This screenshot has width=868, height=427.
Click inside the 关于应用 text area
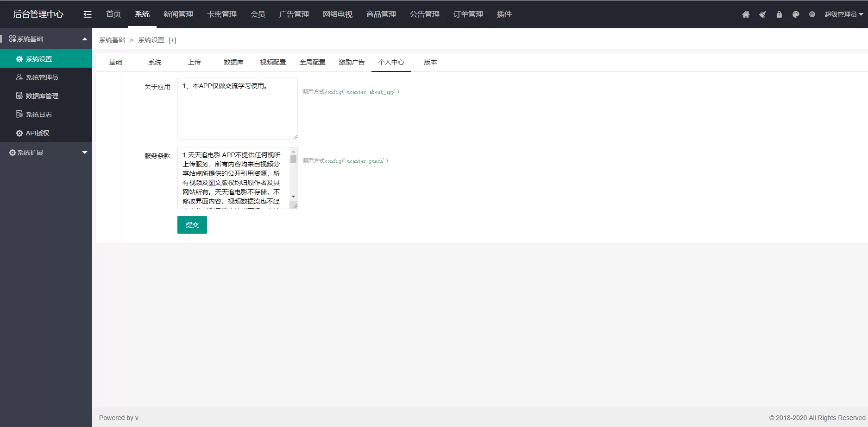coord(237,111)
